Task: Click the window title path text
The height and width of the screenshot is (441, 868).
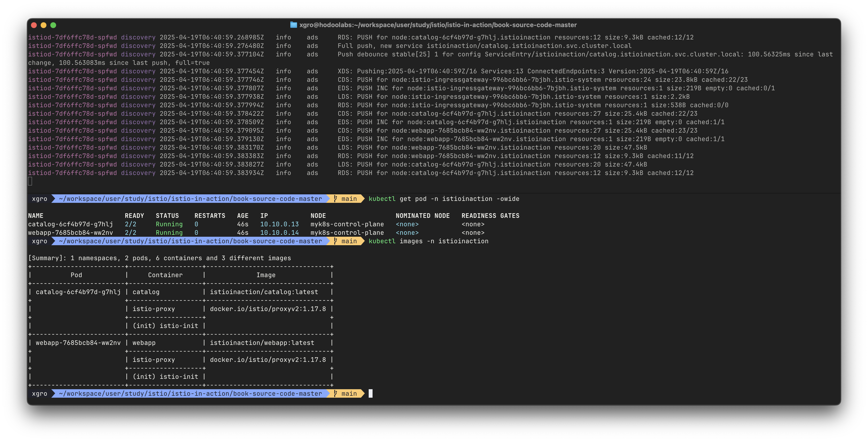Action: pyautogui.click(x=438, y=25)
